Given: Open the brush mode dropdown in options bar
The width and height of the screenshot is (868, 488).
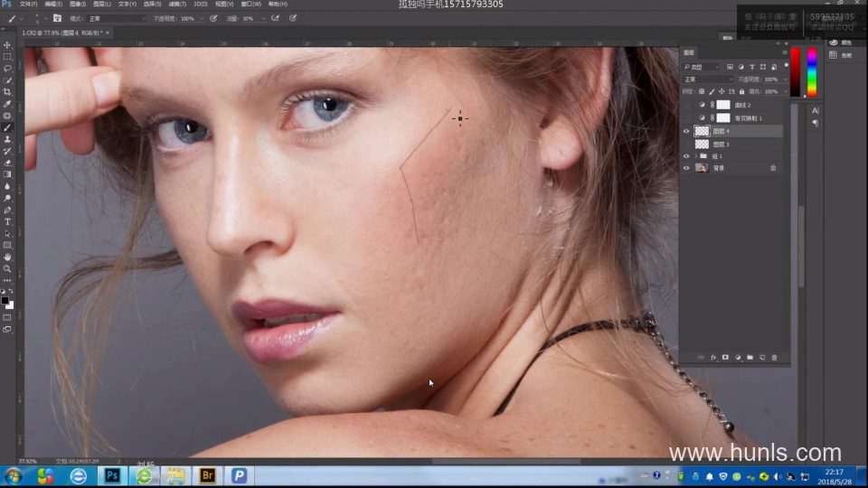Looking at the screenshot, I should click(116, 18).
